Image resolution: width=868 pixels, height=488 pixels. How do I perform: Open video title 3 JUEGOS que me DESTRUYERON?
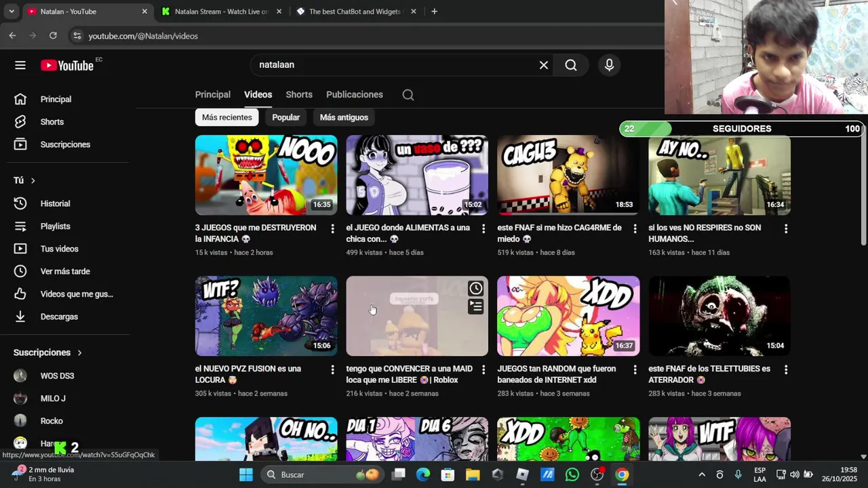[256, 233]
